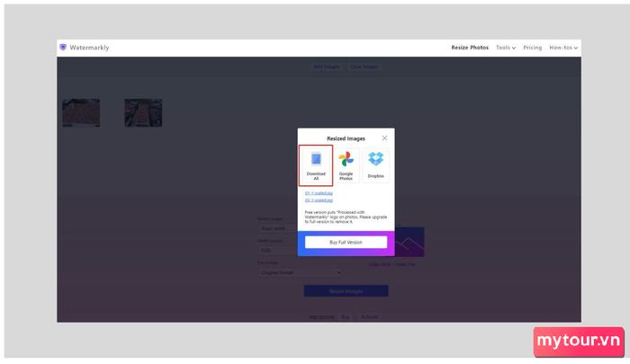Send resized images to Dropbox
This screenshot has width=630, height=364.
coord(375,165)
